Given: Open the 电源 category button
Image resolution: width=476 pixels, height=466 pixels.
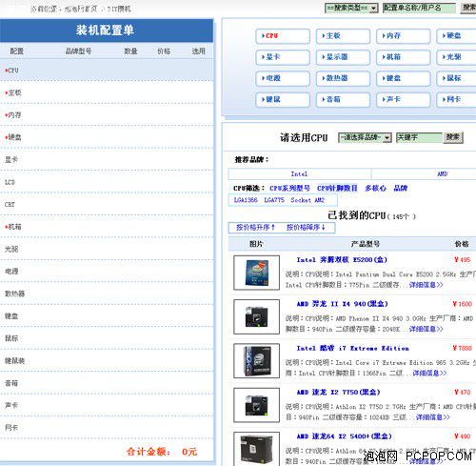Looking at the screenshot, I should 283,78.
